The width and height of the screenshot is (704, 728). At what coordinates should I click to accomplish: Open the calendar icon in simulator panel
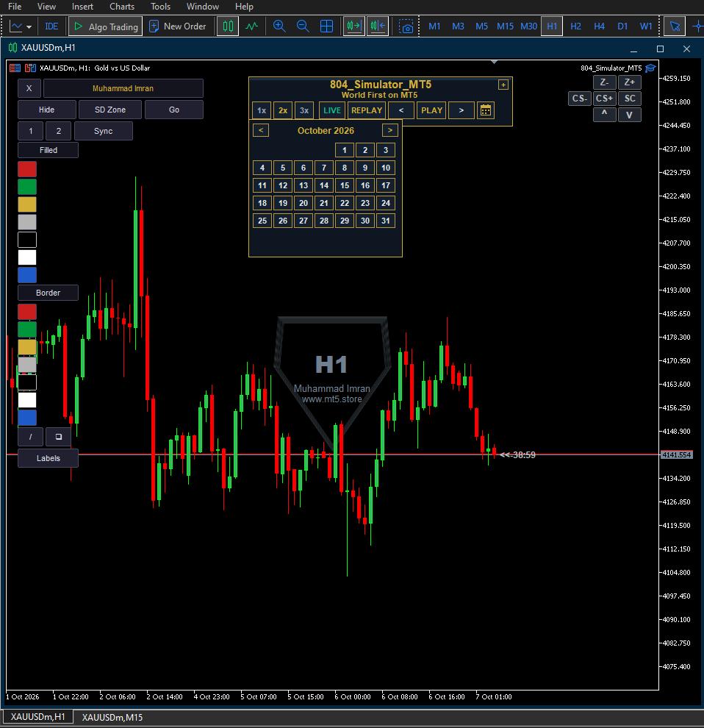(x=486, y=110)
